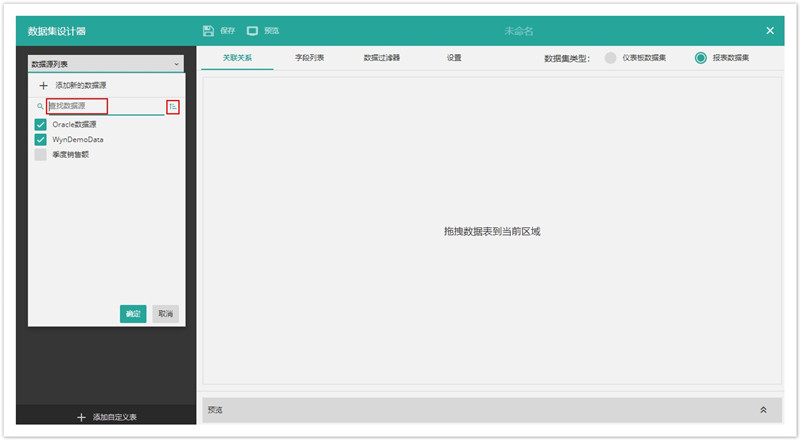Viewport: 800px width, 440px height.
Task: Check the 季度销售额 checkbox
Action: pyautogui.click(x=41, y=154)
